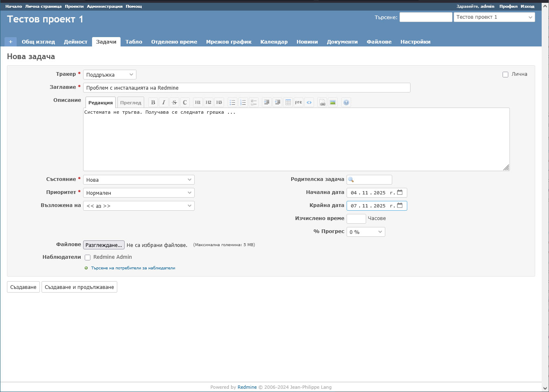Open the Тракер dropdown
Screen dimensions: 549x392
click(110, 75)
